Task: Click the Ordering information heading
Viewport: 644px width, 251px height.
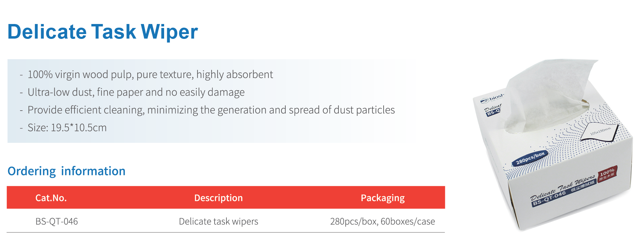Action: point(66,171)
